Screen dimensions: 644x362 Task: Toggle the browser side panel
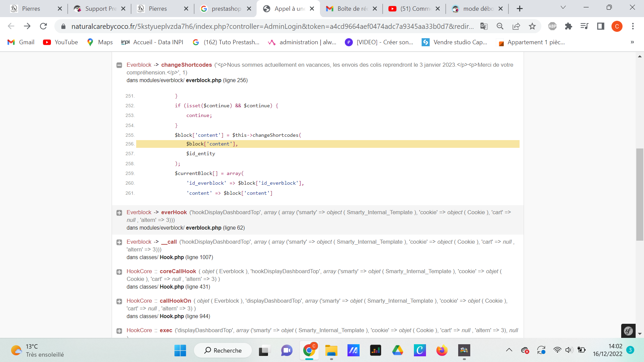[600, 26]
